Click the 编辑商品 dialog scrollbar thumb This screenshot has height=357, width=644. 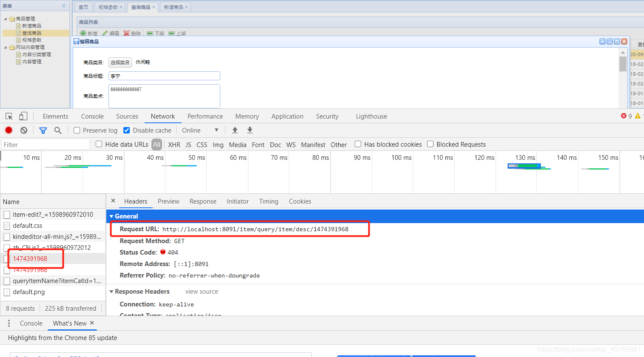click(x=623, y=64)
